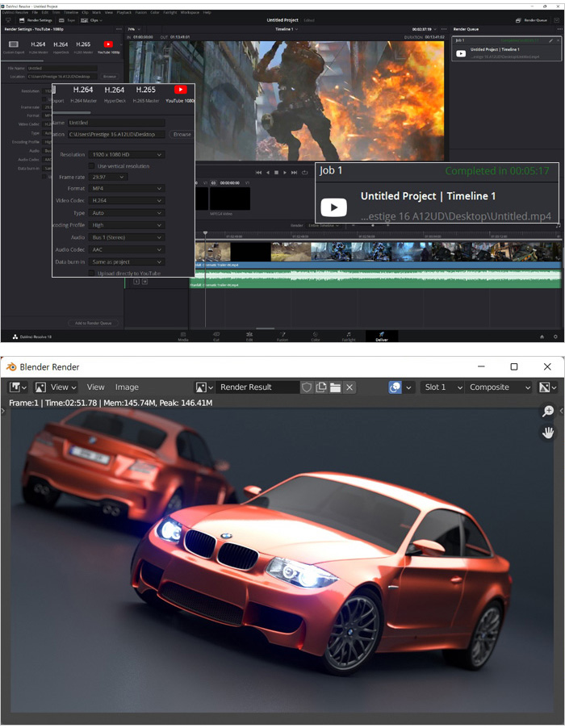Switch to the Deliver page tab

pyautogui.click(x=382, y=336)
